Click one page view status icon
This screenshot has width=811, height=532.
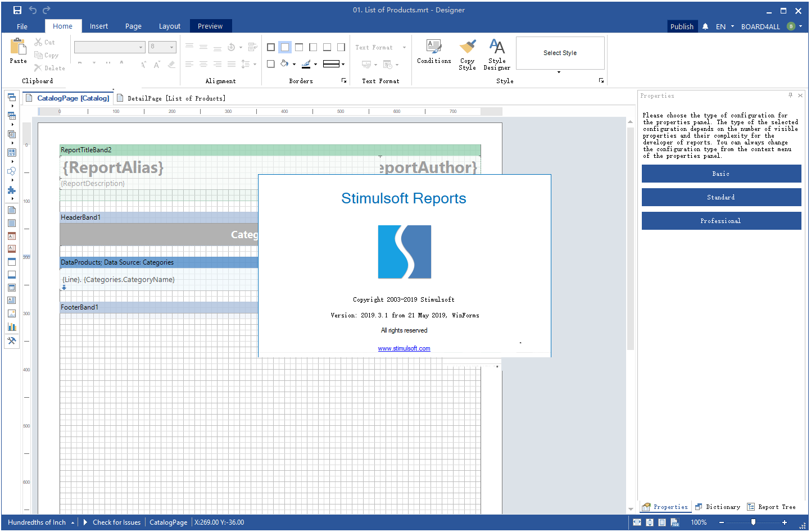click(662, 522)
